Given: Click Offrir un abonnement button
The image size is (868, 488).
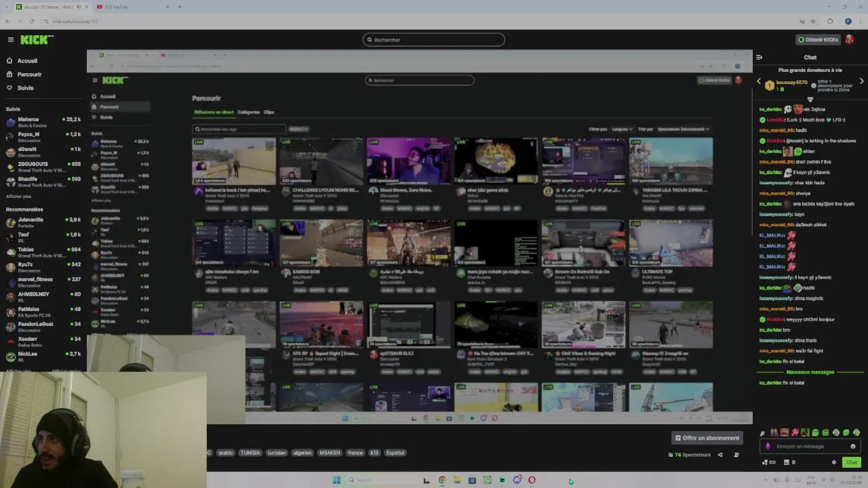Looking at the screenshot, I should [707, 438].
